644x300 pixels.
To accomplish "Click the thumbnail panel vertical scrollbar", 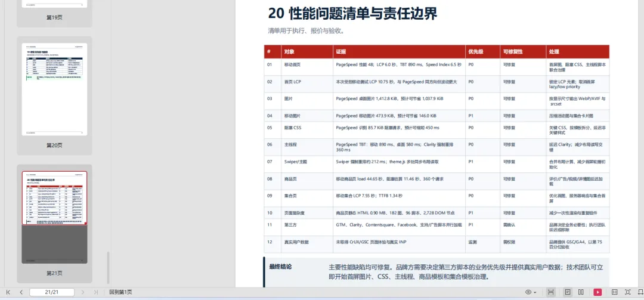I will click(x=109, y=267).
